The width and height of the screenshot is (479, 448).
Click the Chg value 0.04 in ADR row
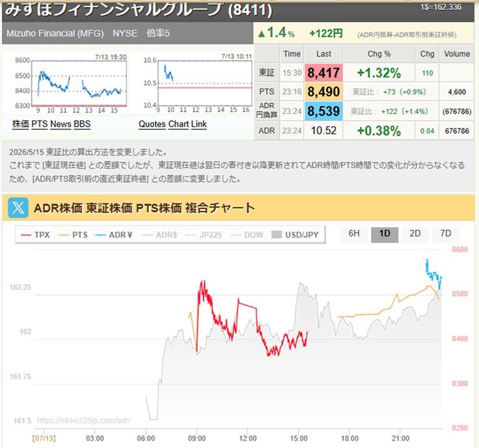[x=427, y=131]
